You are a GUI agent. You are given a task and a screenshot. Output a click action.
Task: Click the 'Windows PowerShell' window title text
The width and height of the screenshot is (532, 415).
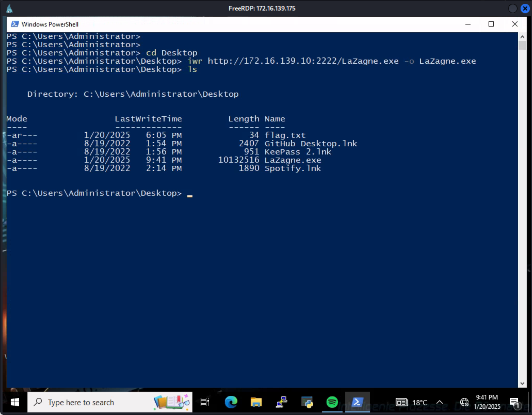50,24
